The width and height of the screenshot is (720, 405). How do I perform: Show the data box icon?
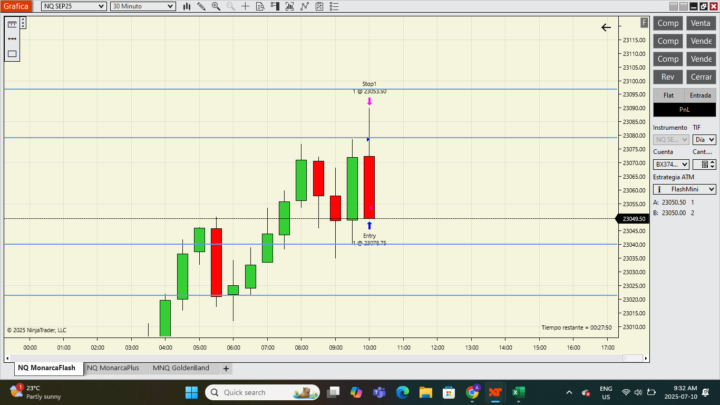tap(260, 6)
